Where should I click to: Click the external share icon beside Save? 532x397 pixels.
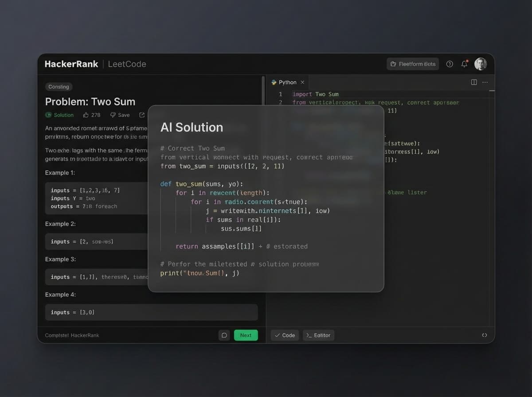pyautogui.click(x=141, y=115)
